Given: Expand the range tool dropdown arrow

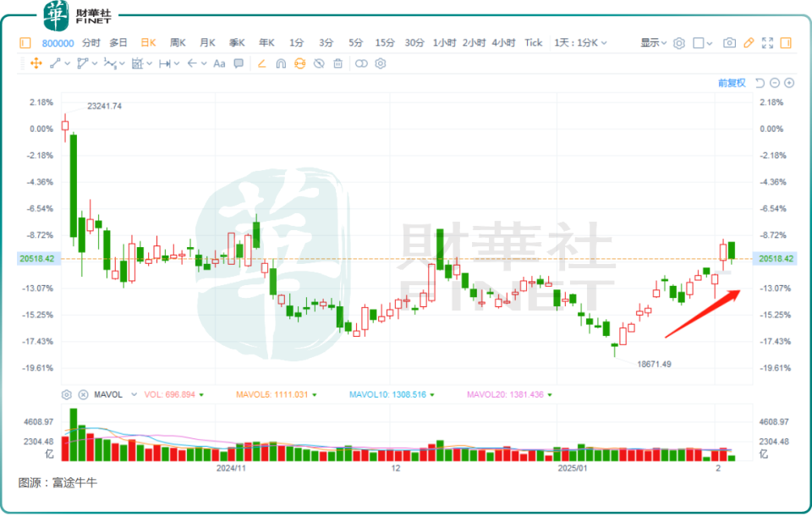Looking at the screenshot, I should point(177,63).
